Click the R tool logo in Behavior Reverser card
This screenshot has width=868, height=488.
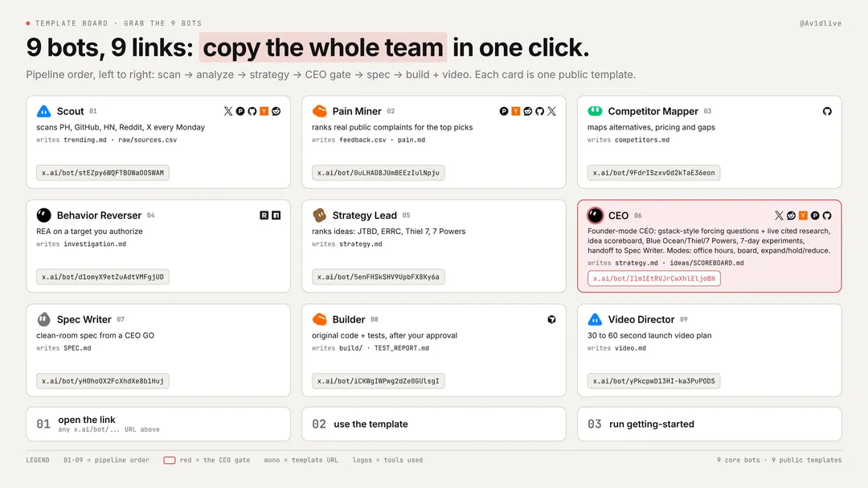click(x=264, y=215)
